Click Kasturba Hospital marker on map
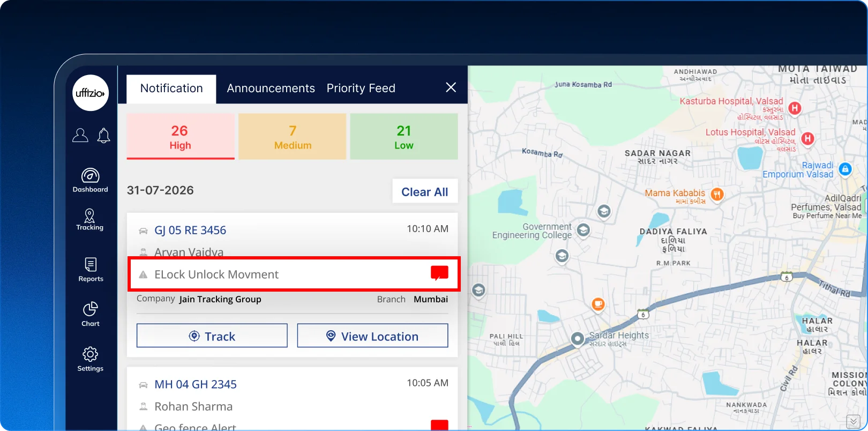This screenshot has width=868, height=431. coord(795,108)
